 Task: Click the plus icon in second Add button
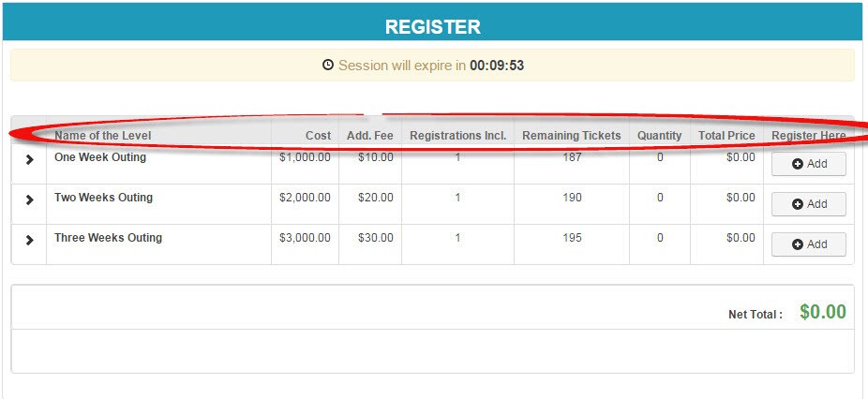798,205
